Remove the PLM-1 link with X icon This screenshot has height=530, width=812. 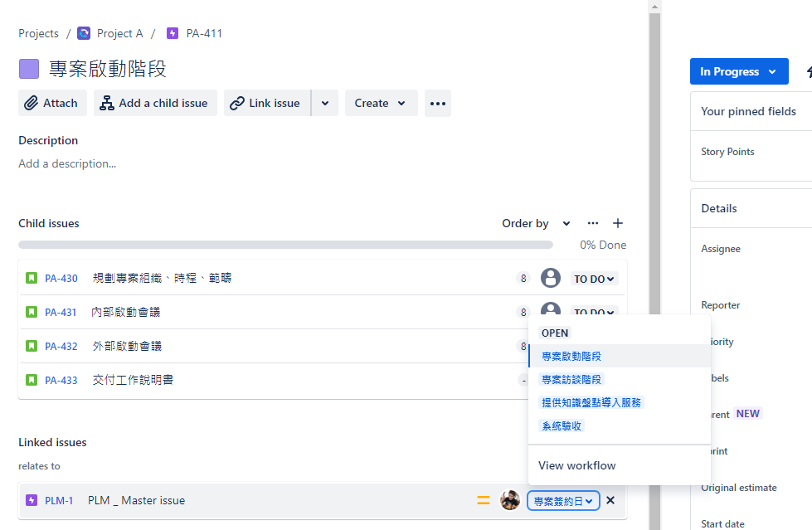point(610,500)
